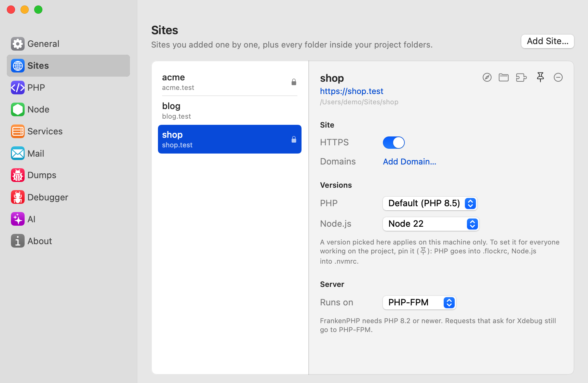Image resolution: width=588 pixels, height=383 pixels.
Task: Click the Sites globe icon in sidebar
Action: point(18,66)
